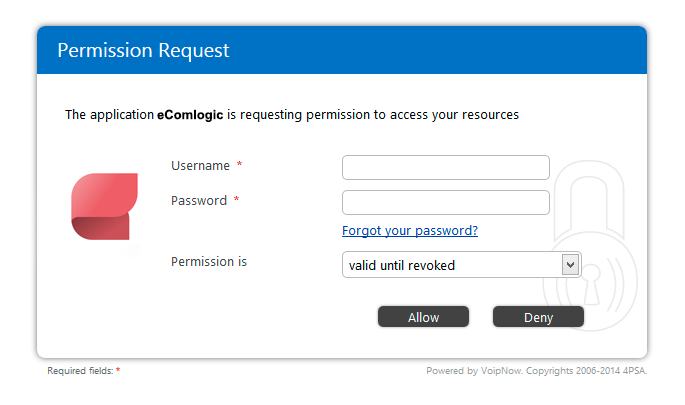Expand the permission dropdown using its arrow
Screen dimensions: 685x405
[570, 265]
